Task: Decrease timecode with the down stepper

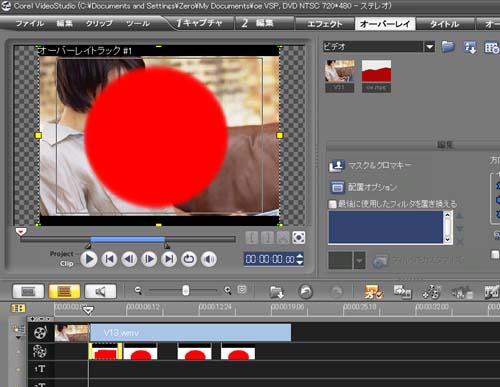Action: coord(300,263)
